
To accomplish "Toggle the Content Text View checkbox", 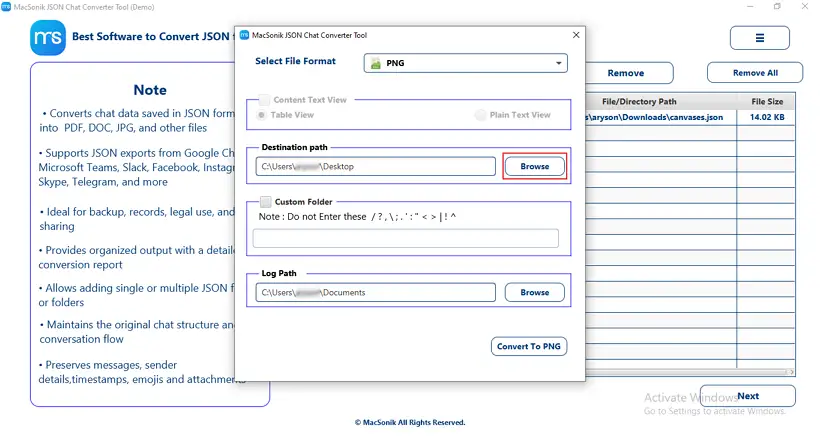I will (x=265, y=100).
